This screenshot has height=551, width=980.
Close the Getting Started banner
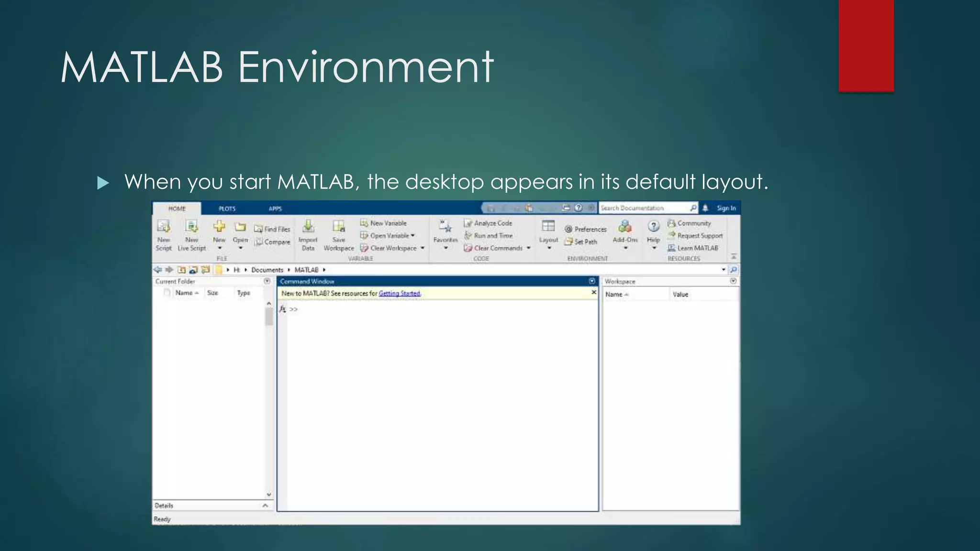(594, 292)
